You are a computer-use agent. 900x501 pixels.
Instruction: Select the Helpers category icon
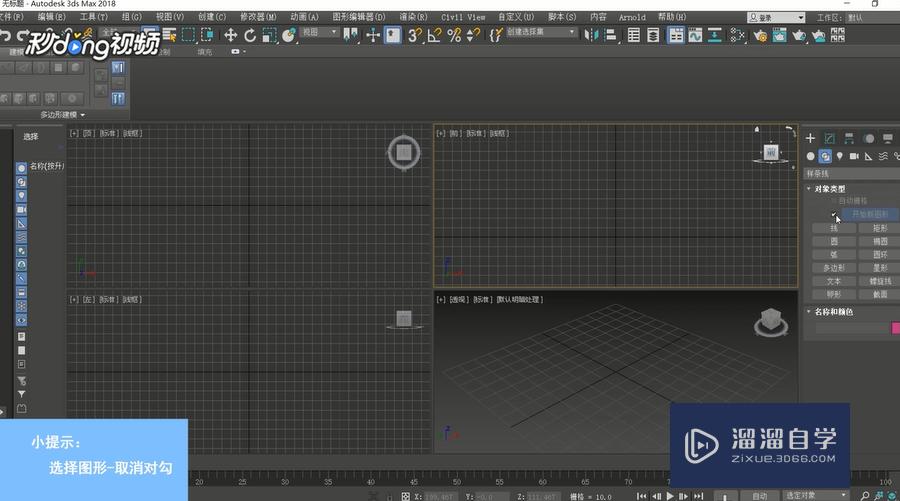(x=868, y=156)
